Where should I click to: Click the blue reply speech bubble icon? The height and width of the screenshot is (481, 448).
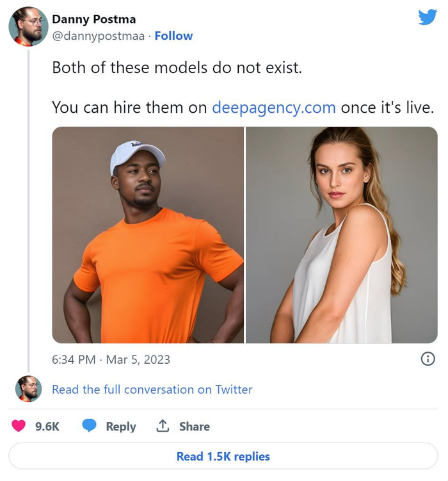90,426
